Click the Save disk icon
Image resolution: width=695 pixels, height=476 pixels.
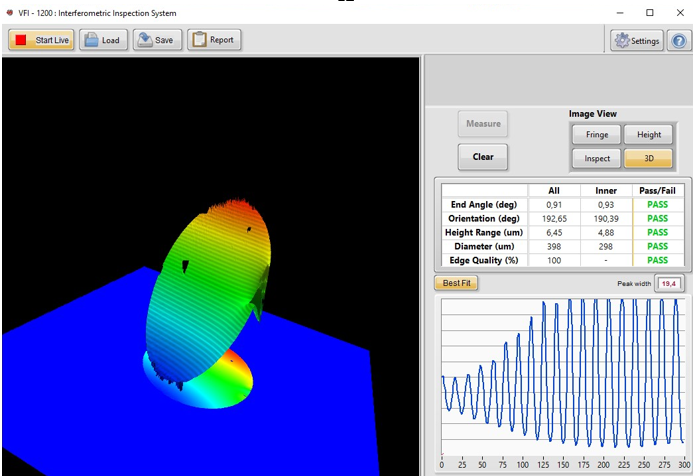coord(145,41)
